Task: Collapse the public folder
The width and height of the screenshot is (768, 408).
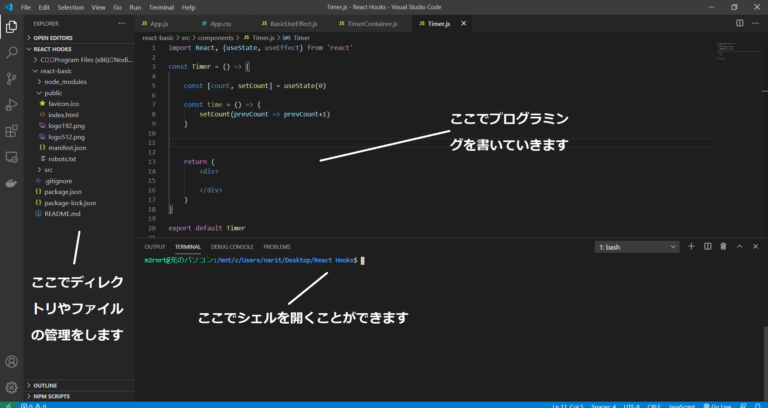Action: coord(79,93)
